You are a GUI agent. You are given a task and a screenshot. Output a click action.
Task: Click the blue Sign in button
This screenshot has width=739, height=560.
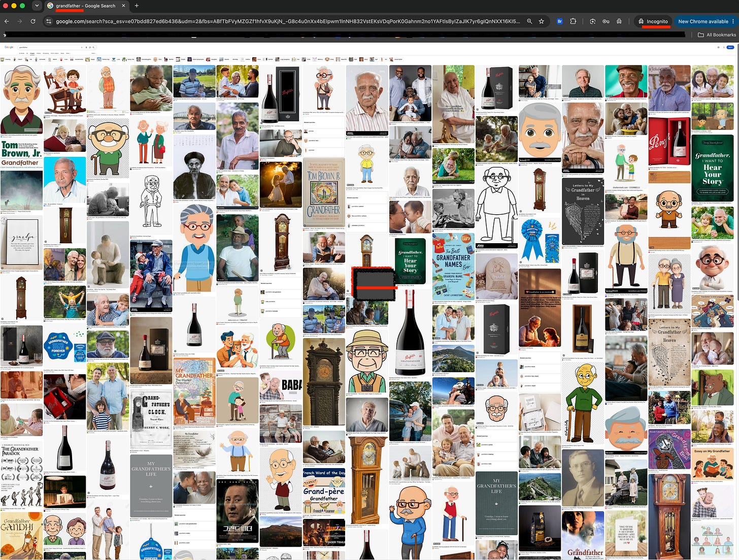click(730, 47)
